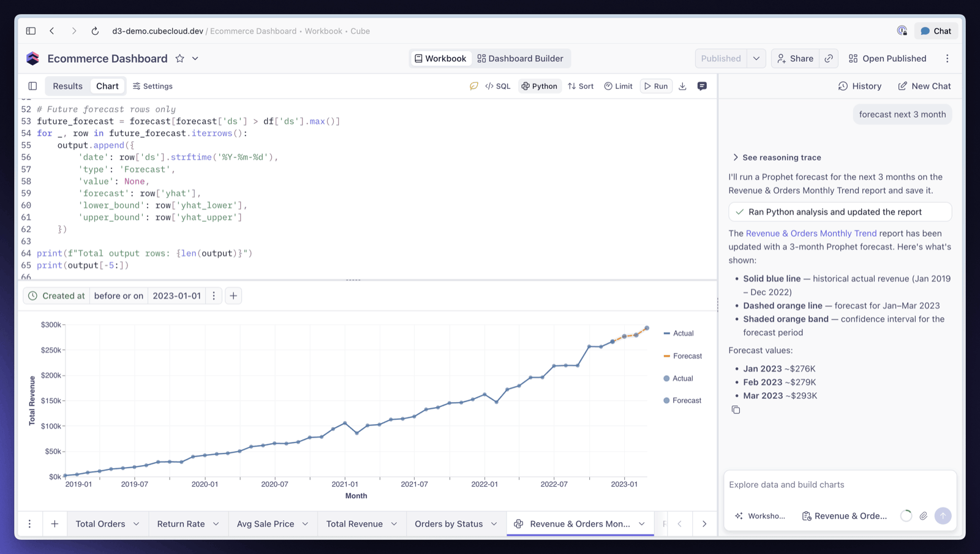
Task: Switch to Chart tab
Action: pos(107,86)
